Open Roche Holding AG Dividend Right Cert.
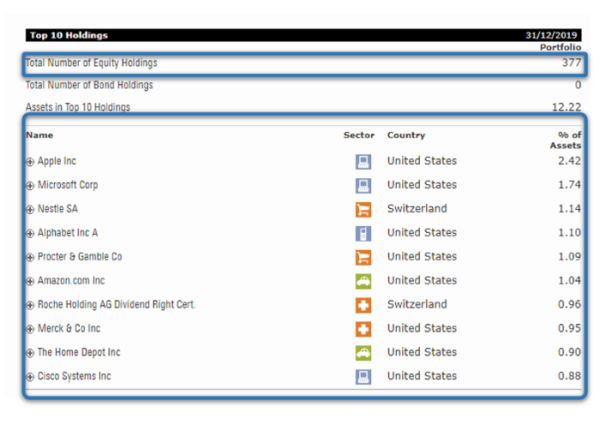This screenshot has width=600, height=430. pos(116,305)
